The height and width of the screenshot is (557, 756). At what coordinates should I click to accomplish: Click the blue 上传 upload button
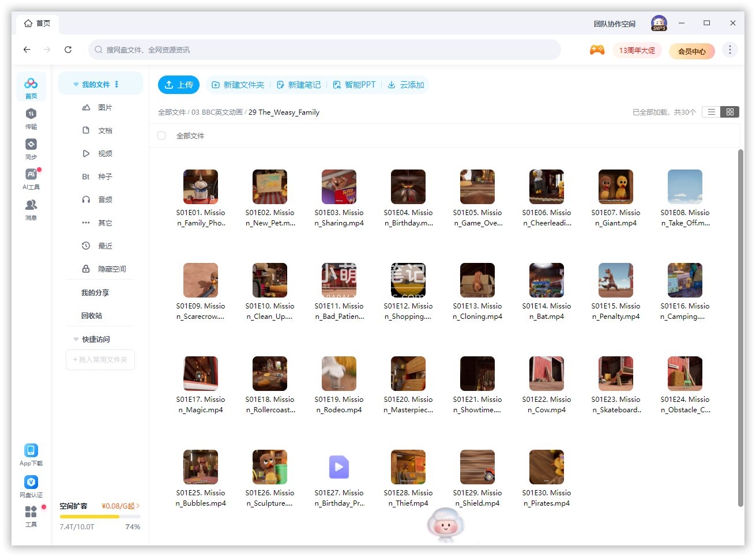(x=179, y=85)
